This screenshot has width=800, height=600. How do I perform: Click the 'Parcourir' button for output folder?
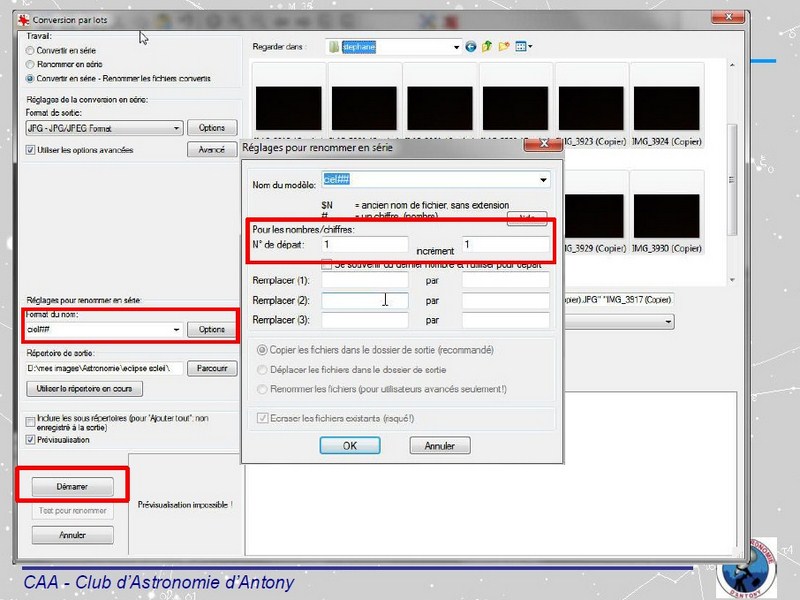point(211,368)
